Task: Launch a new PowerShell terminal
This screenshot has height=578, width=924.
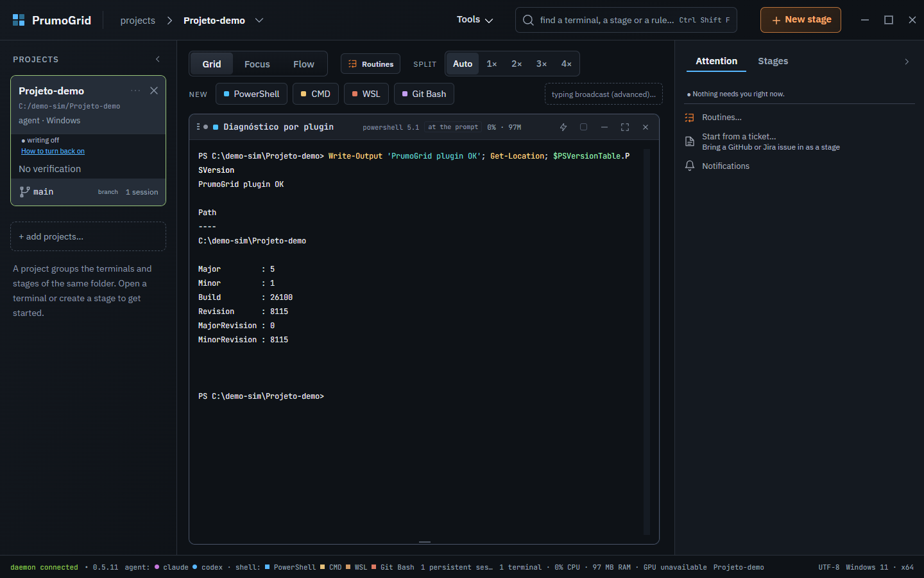Action: point(252,94)
